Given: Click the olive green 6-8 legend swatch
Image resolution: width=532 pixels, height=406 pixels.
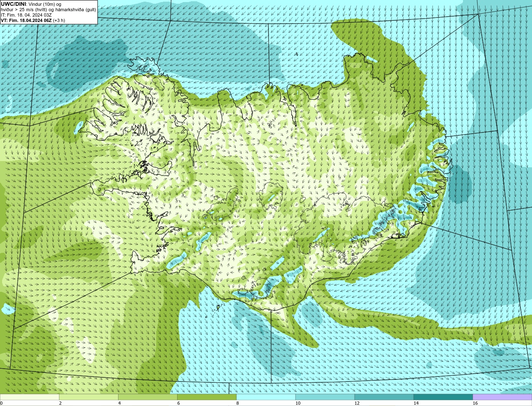Looking at the screenshot, I should (207, 397).
